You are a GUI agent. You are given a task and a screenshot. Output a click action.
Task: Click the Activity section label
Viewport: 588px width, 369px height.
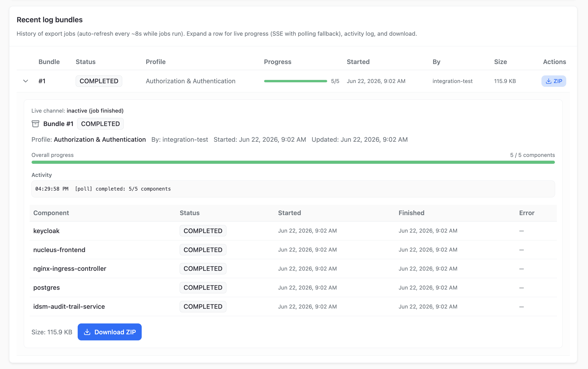coord(41,175)
